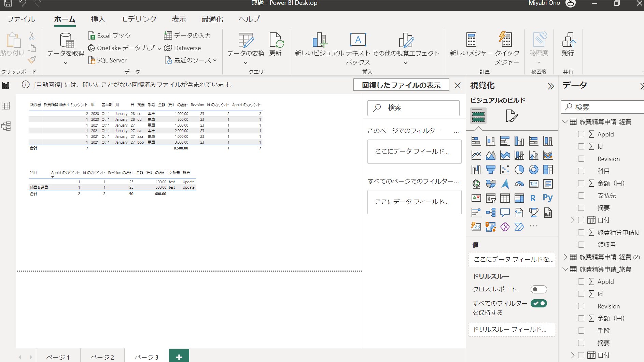Click the filter pane search field

click(414, 108)
